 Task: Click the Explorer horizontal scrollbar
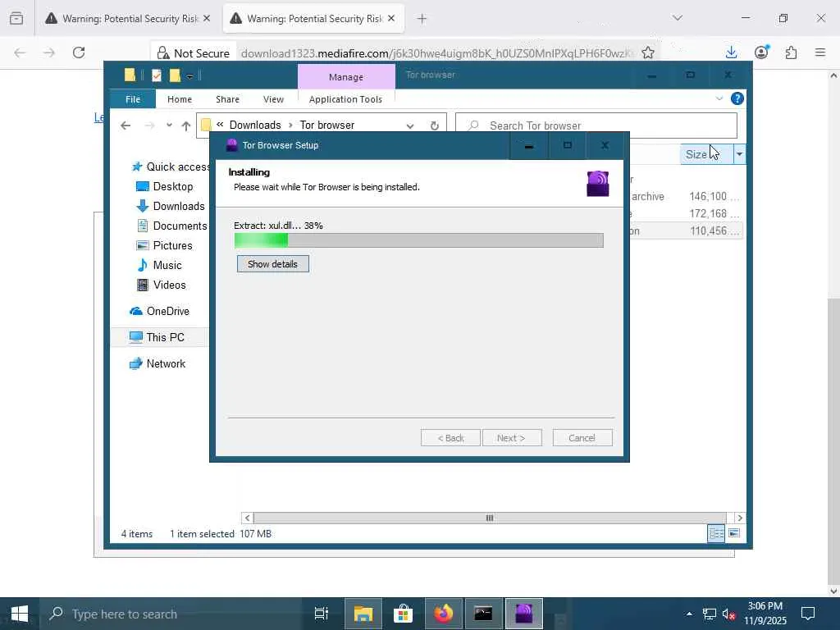click(489, 518)
